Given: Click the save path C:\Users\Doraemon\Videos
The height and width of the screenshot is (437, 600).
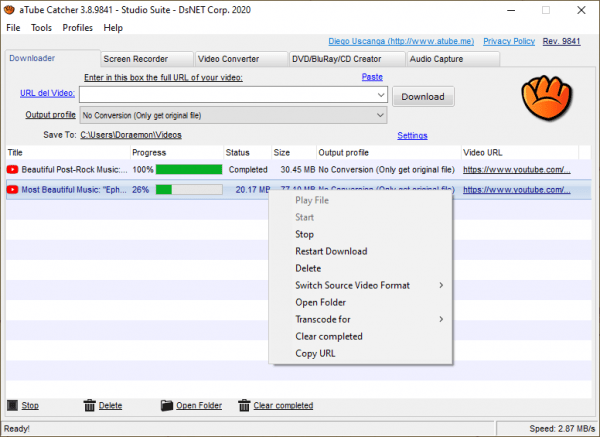Looking at the screenshot, I should point(131,135).
